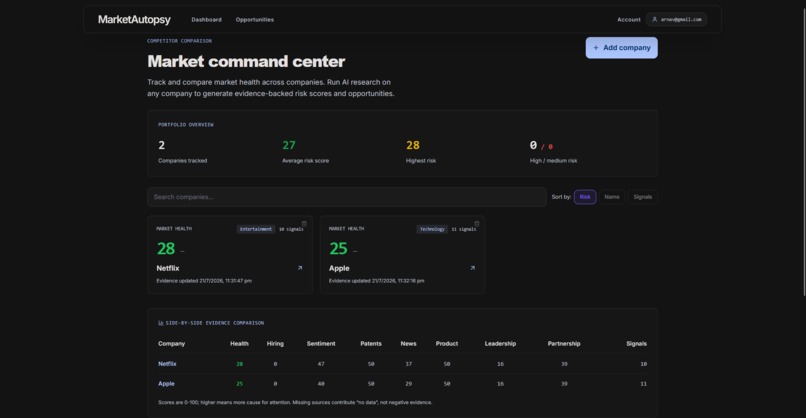Focus the Search companies field

pos(346,197)
